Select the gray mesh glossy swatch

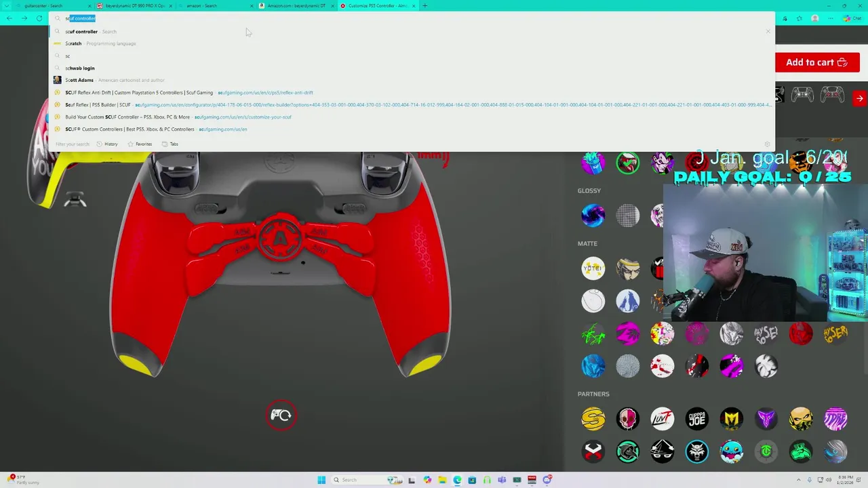[627, 216]
